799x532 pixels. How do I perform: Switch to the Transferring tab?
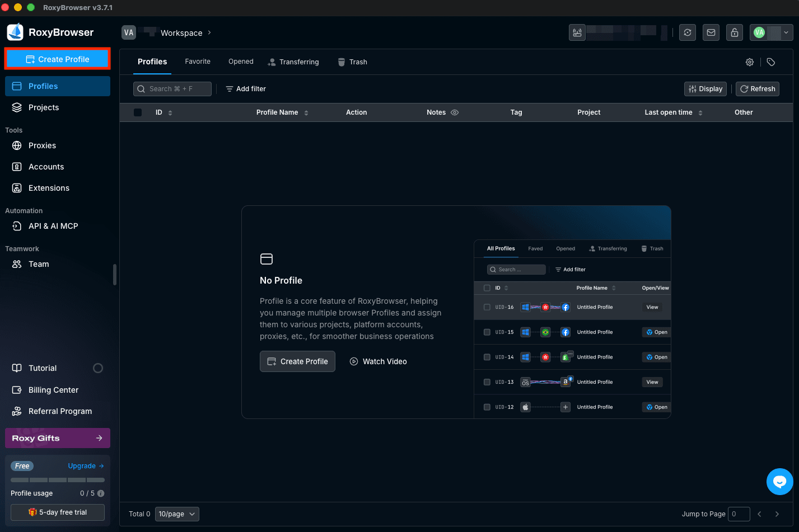tap(293, 62)
